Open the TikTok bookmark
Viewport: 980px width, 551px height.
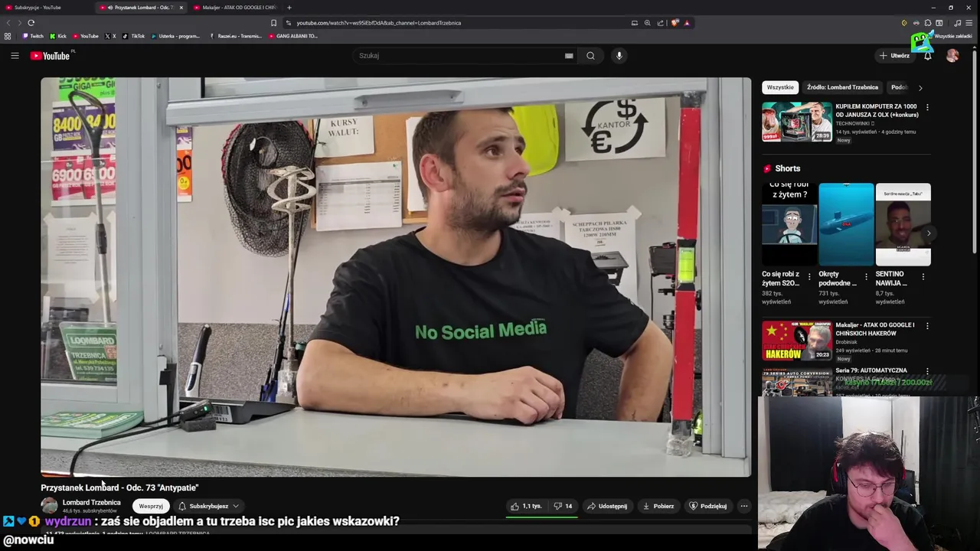coord(133,36)
